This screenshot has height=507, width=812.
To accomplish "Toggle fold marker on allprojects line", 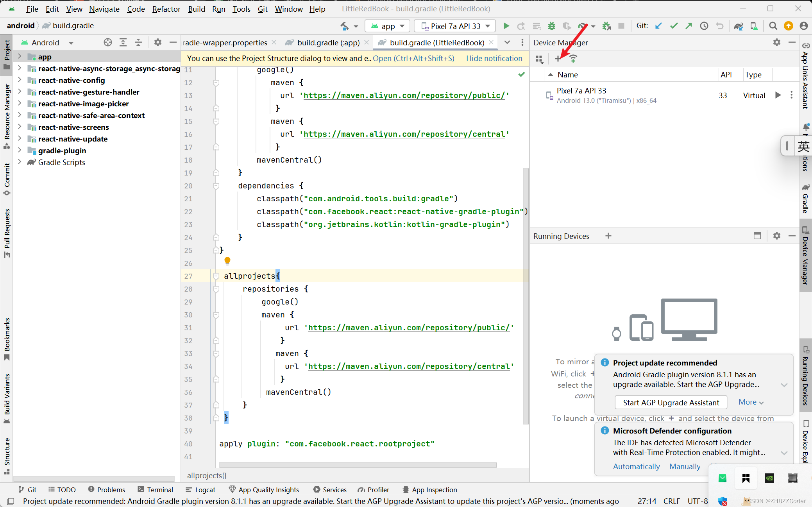I will [x=216, y=276].
